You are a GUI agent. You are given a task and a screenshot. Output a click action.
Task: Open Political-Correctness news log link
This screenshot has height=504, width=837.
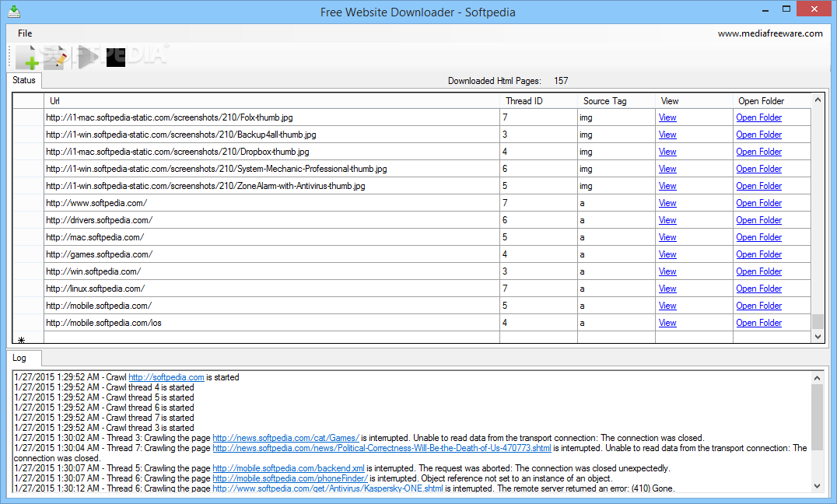click(x=382, y=449)
